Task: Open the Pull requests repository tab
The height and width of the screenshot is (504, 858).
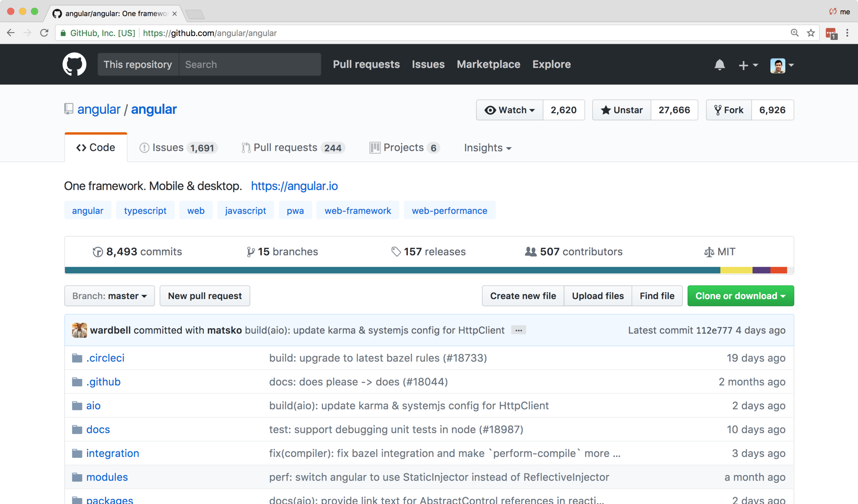Action: [x=293, y=148]
